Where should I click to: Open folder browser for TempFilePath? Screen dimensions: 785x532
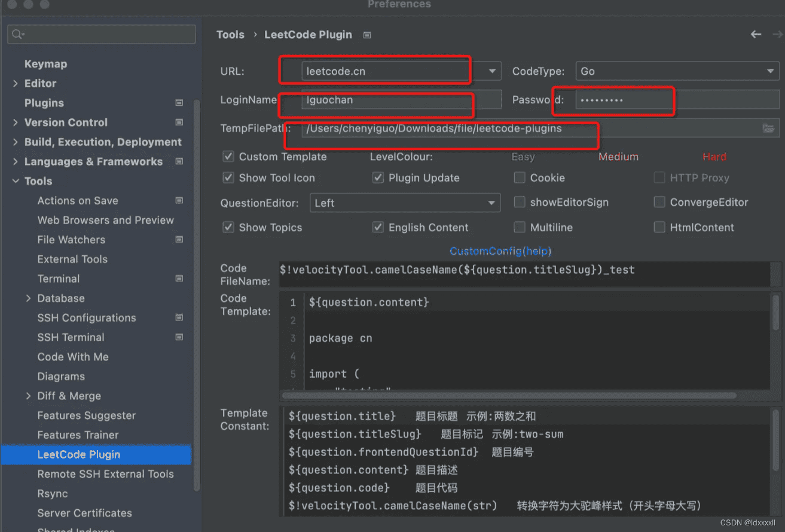click(769, 129)
